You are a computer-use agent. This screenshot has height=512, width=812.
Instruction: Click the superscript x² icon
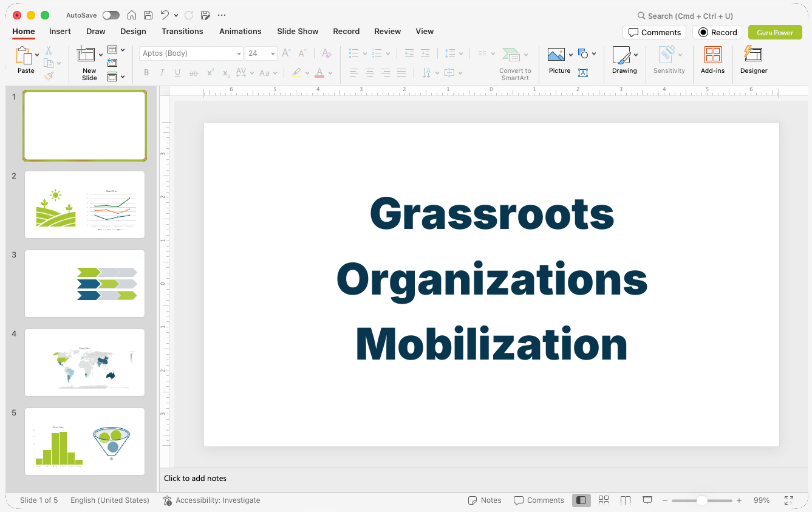pyautogui.click(x=210, y=73)
